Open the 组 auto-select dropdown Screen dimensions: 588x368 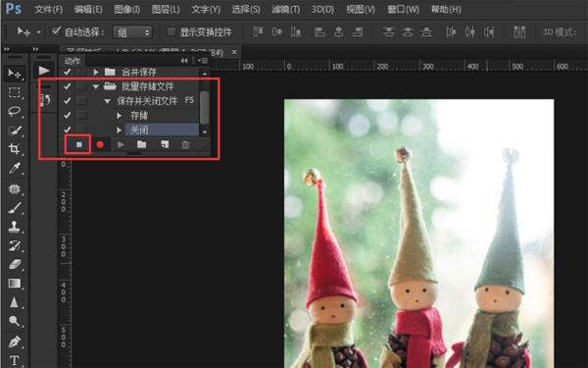click(x=132, y=32)
